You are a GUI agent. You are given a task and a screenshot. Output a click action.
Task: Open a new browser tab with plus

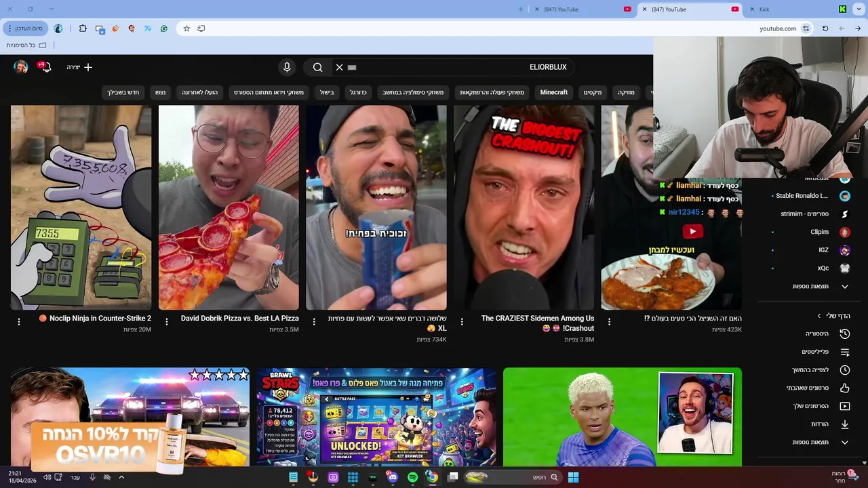coord(521,9)
